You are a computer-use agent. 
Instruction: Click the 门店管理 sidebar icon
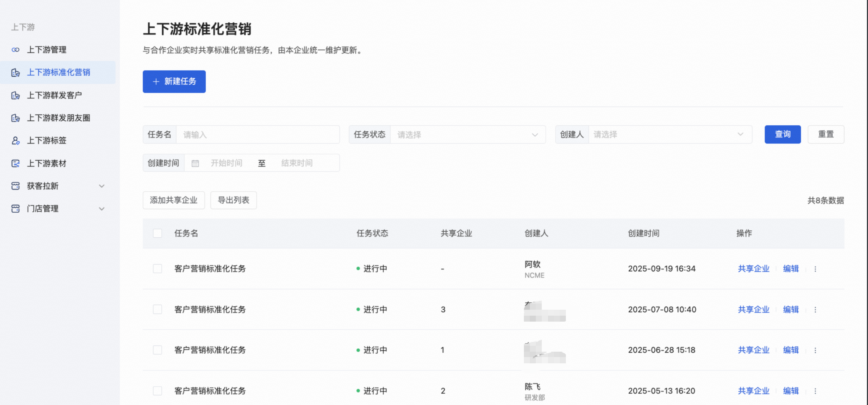point(15,209)
